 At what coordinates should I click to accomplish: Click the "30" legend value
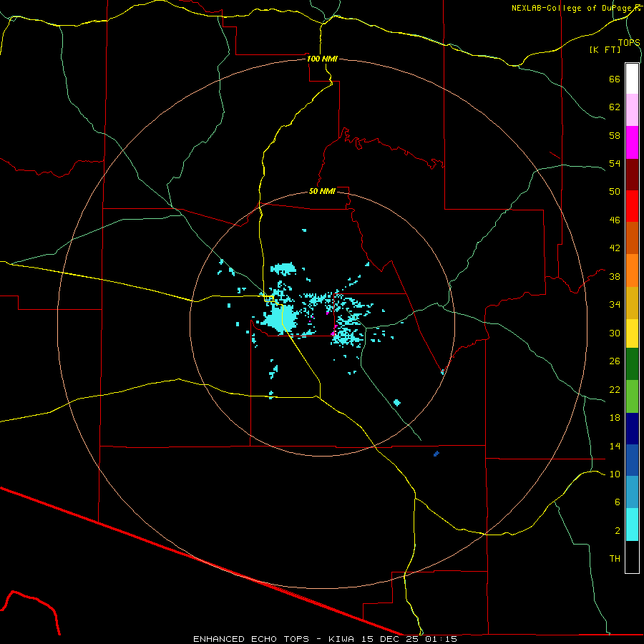tap(615, 333)
